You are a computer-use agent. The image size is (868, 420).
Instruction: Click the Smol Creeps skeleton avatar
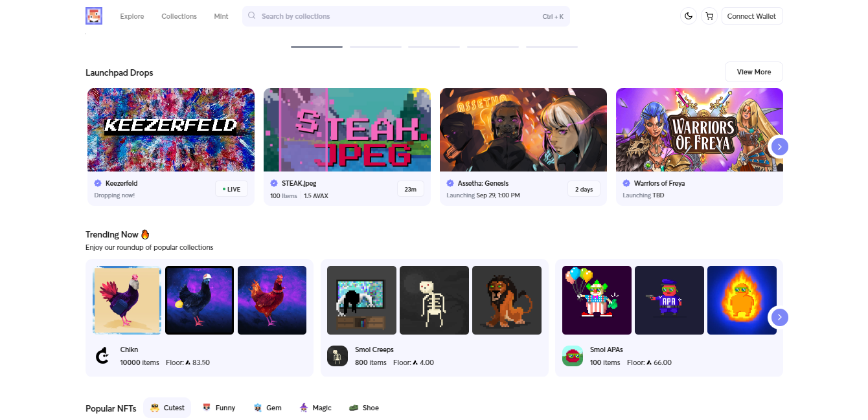(337, 356)
